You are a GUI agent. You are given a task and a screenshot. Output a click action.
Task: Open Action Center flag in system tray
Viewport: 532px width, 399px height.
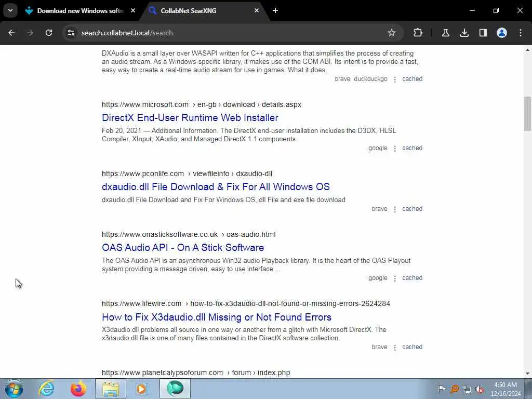442,389
